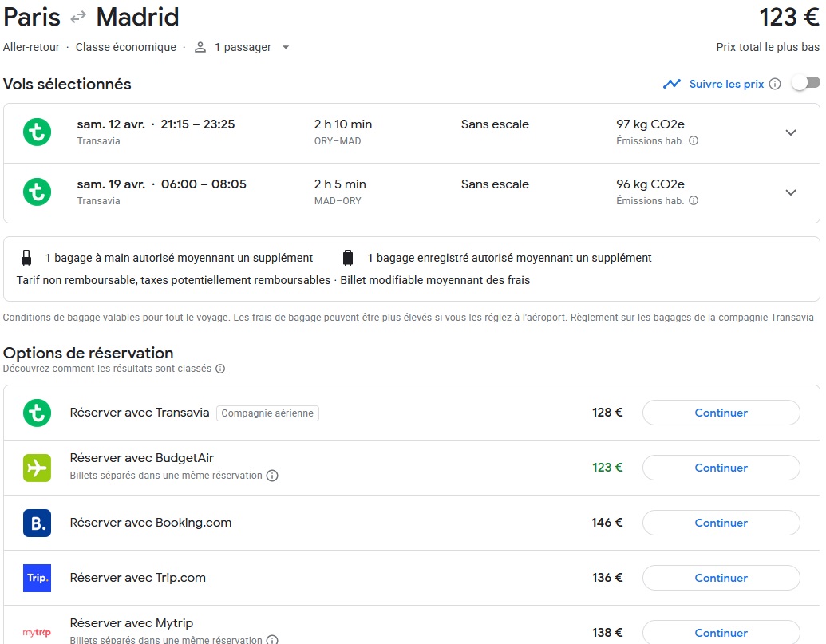Click the Vols sélectionnés heading

[x=67, y=85]
